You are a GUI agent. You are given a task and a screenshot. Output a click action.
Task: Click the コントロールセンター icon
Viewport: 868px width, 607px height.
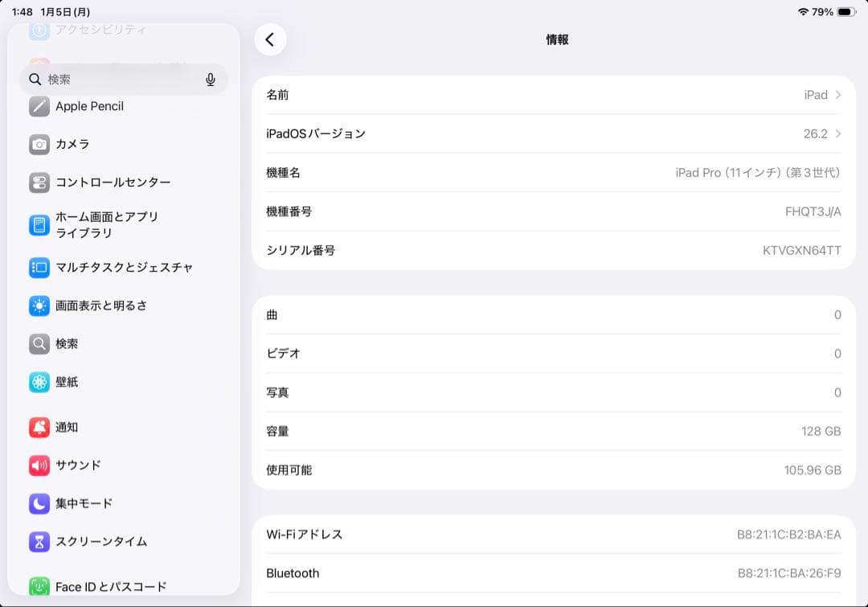point(39,183)
